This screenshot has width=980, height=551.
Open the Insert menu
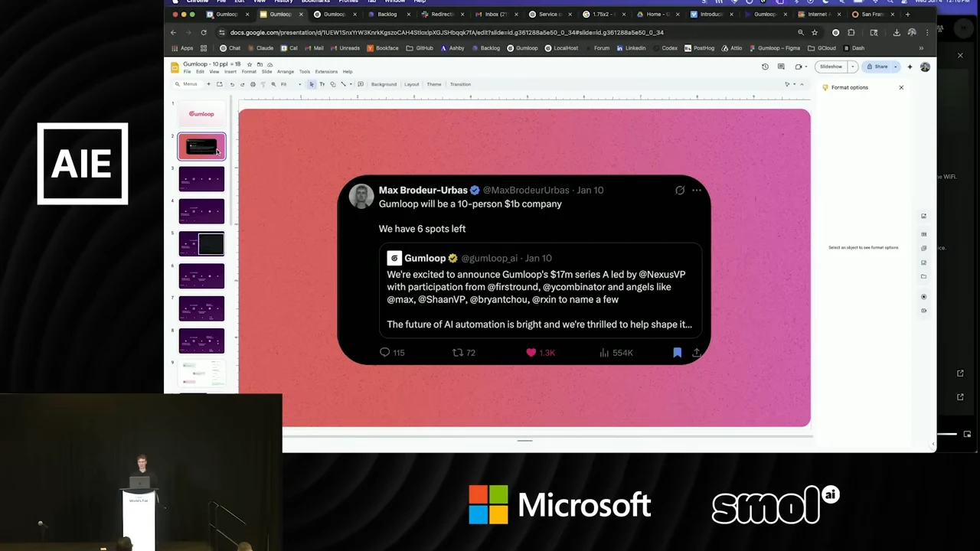point(230,71)
